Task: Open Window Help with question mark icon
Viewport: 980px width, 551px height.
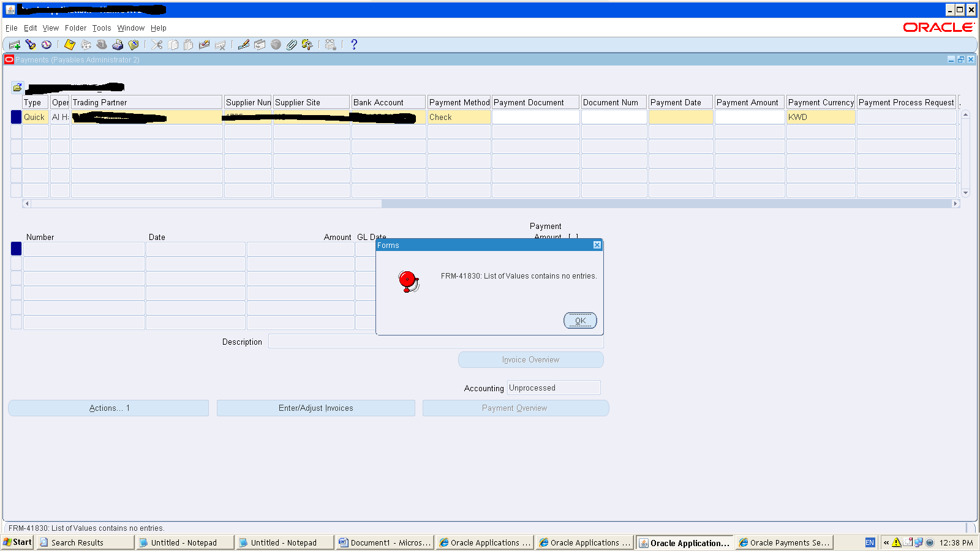Action: tap(354, 44)
